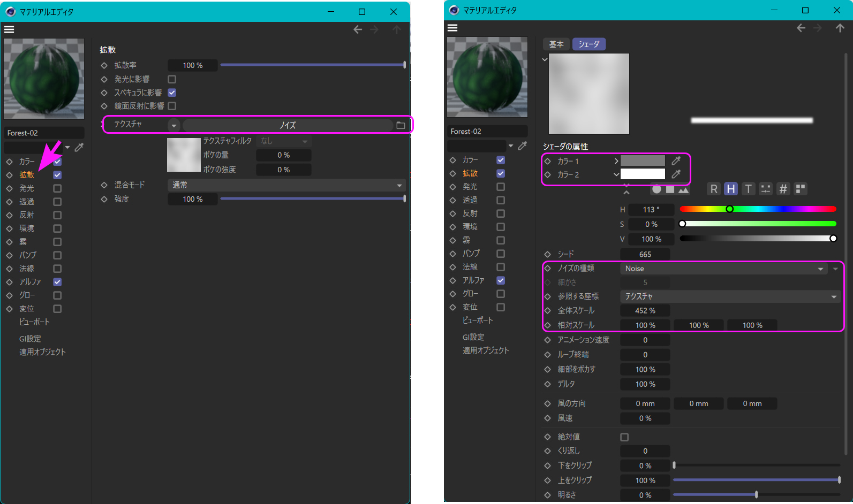Image resolution: width=853 pixels, height=504 pixels.
Task: Click the folder icon beside ノイズ texture
Action: [x=401, y=125]
